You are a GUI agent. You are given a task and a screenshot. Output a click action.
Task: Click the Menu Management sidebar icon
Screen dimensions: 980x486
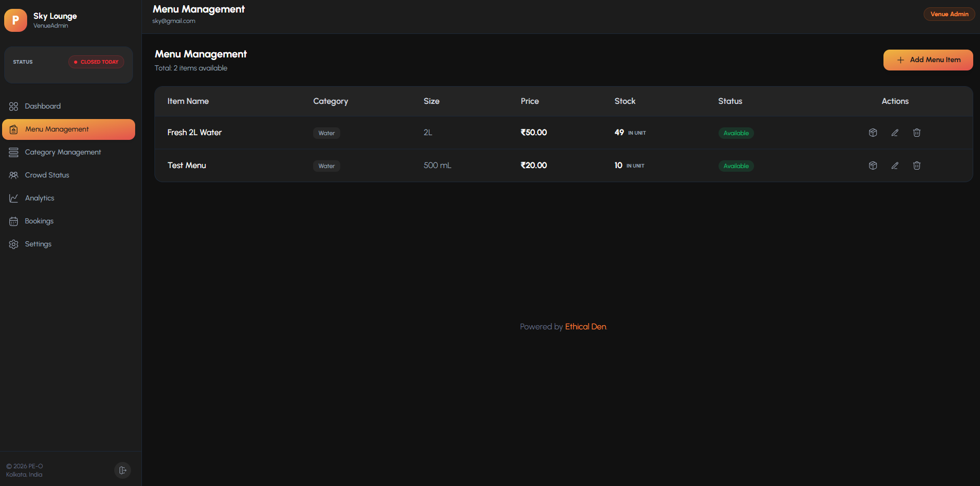pos(14,129)
